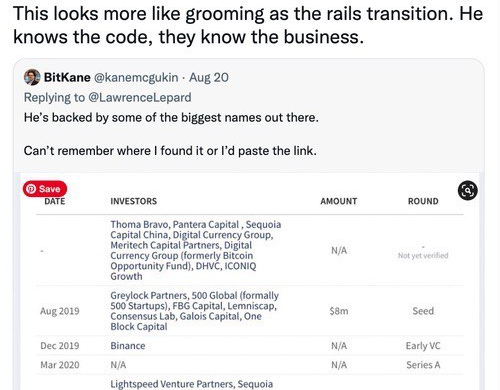
Task: Click the ROUND column header
Action: point(423,201)
